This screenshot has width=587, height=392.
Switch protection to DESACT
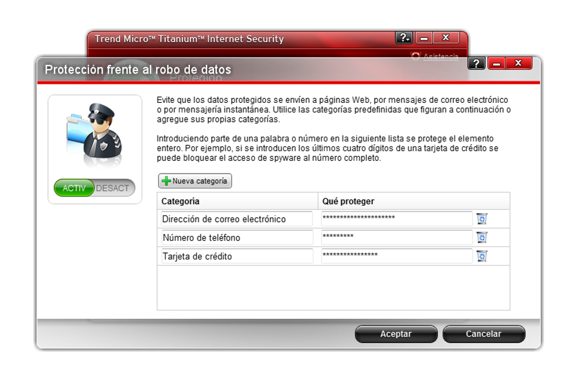click(114, 187)
